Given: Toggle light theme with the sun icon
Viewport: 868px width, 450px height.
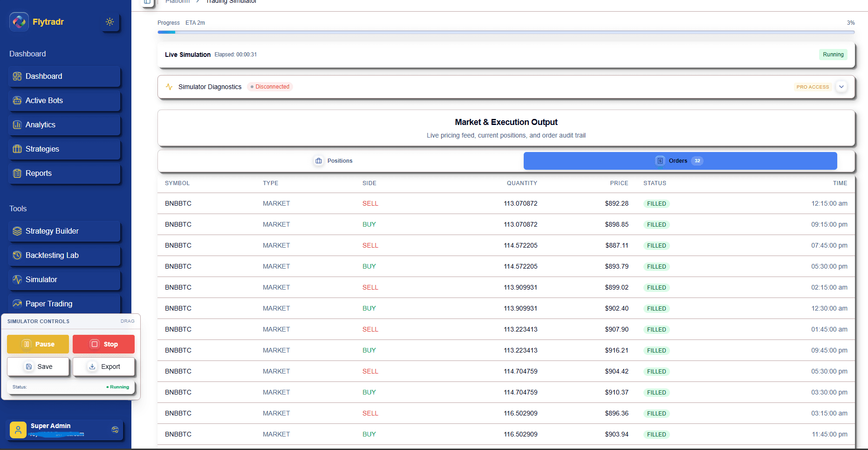Looking at the screenshot, I should pos(110,21).
